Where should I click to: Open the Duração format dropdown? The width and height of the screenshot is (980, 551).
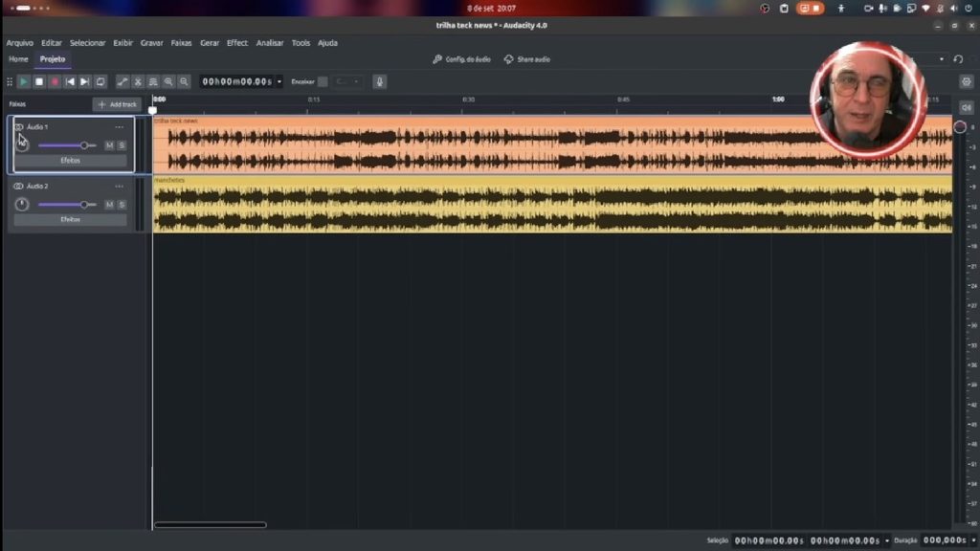point(973,540)
